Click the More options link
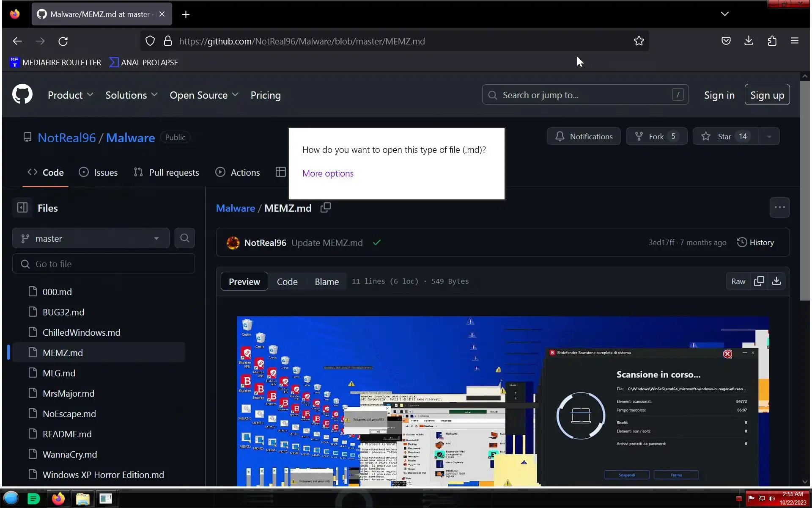 tap(328, 173)
